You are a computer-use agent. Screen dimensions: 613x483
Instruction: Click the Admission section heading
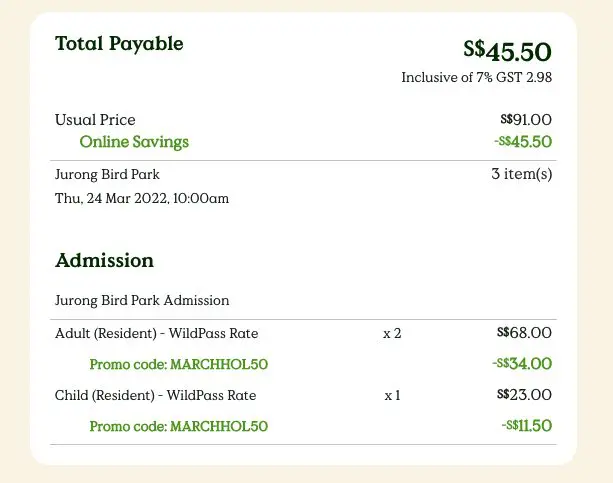pos(104,261)
